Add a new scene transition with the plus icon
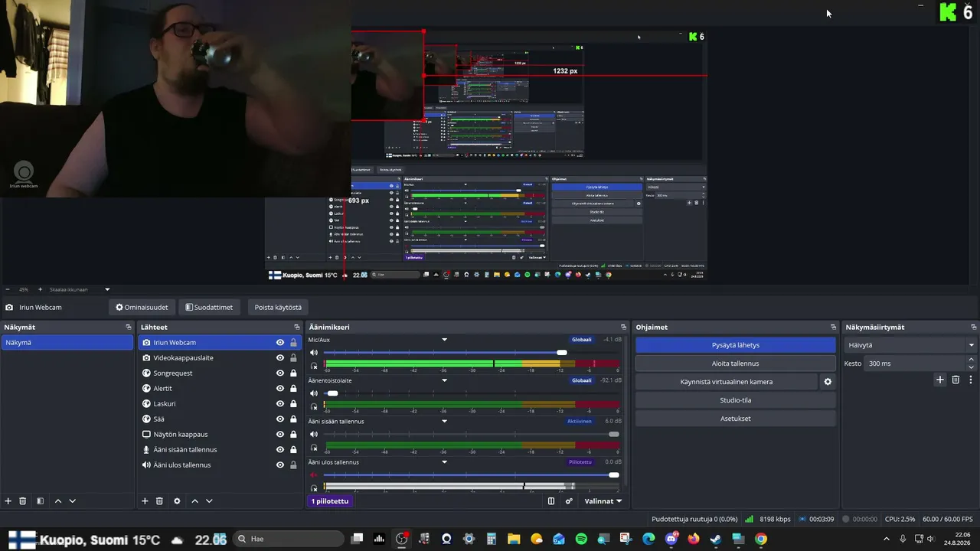Viewport: 980px width, 551px height. 940,380
